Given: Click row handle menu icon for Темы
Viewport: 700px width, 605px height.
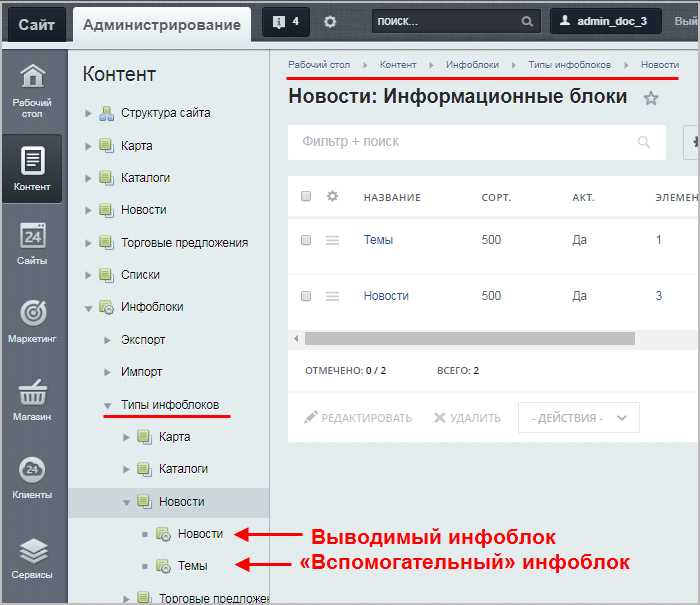Looking at the screenshot, I should (x=332, y=240).
